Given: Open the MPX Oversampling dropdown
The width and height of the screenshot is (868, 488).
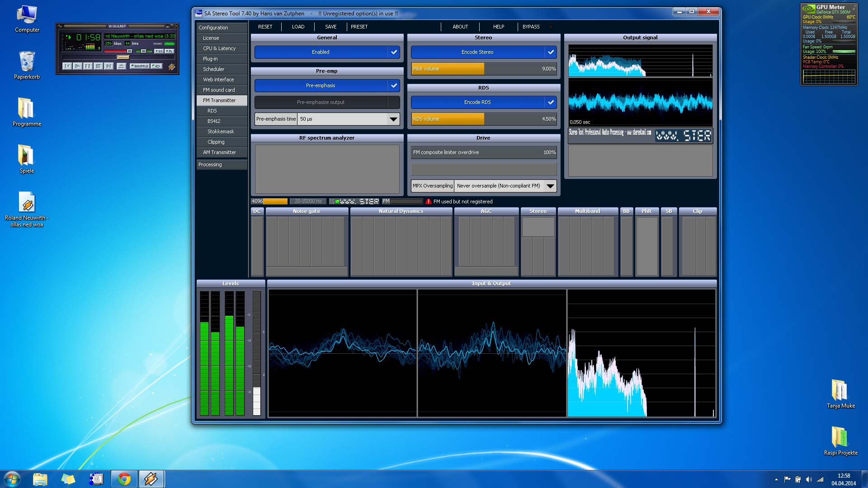Looking at the screenshot, I should [505, 186].
